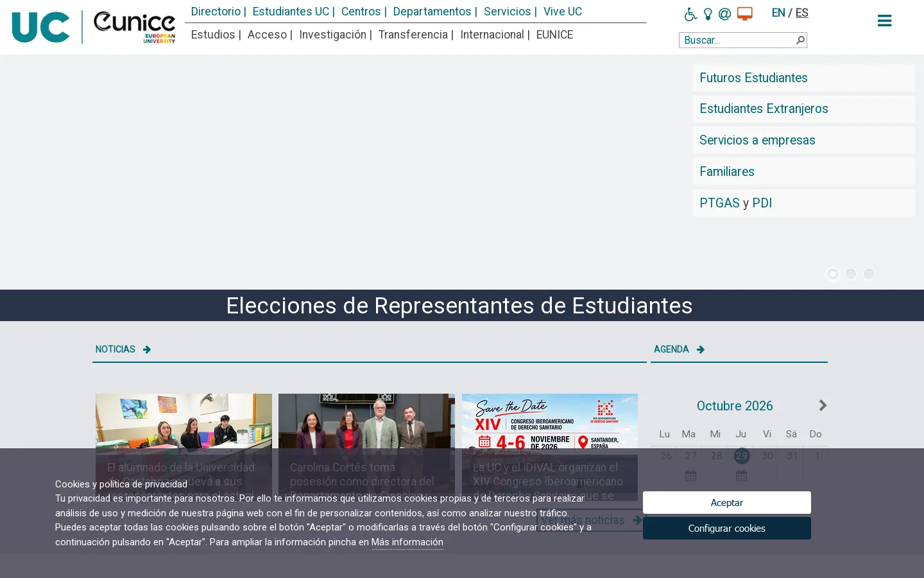The image size is (924, 578).
Task: Switch language to ES
Action: pyautogui.click(x=802, y=13)
